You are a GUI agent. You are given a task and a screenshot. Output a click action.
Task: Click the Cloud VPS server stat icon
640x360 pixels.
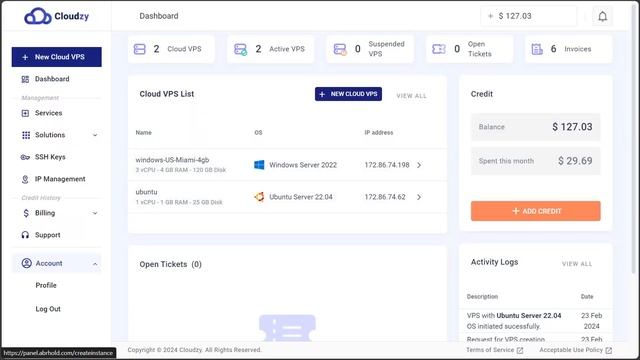point(140,49)
